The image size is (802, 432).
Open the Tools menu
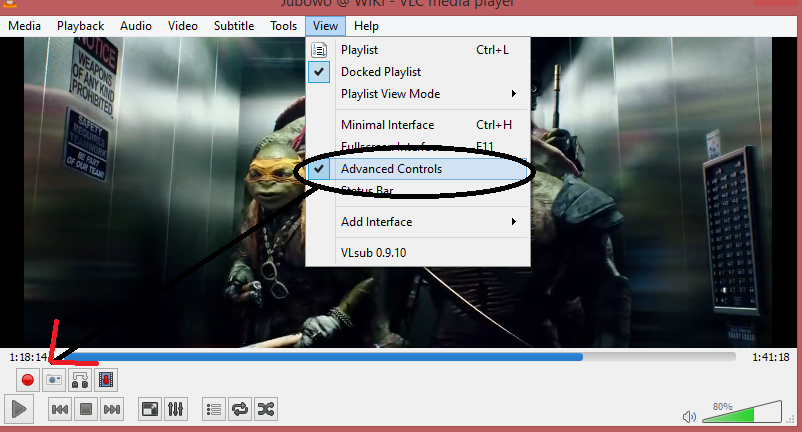point(283,26)
